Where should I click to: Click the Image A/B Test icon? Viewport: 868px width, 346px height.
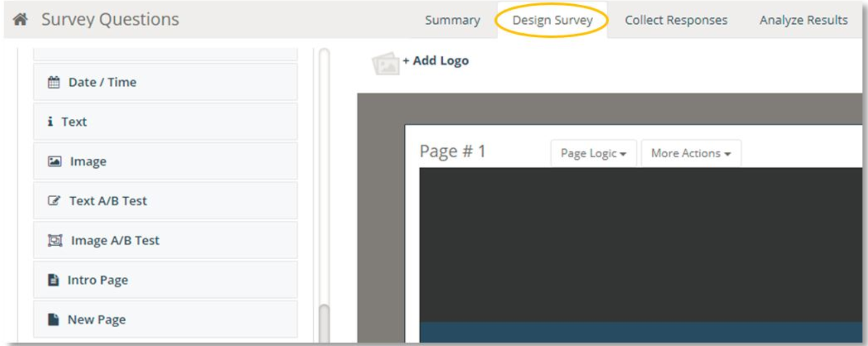(55, 240)
